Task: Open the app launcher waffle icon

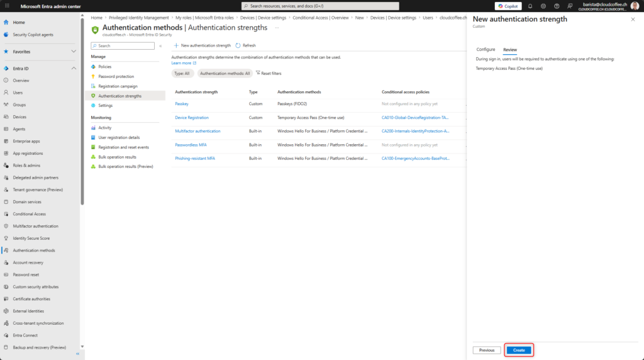Action: (x=7, y=6)
